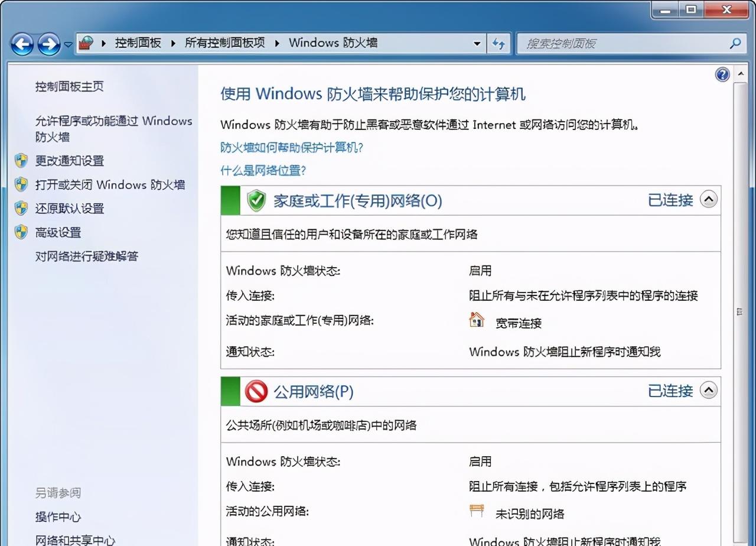
Task: Click the magnifier search icon
Action: pyautogui.click(x=735, y=43)
